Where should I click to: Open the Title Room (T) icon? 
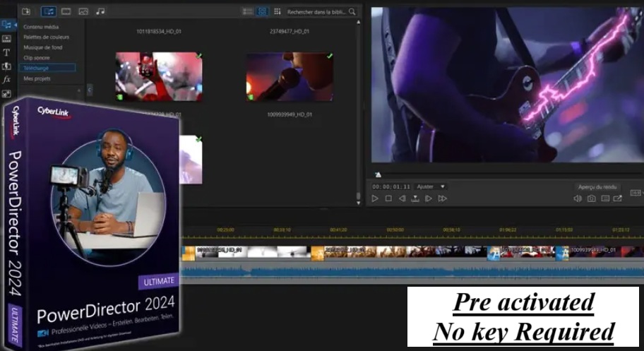tap(6, 52)
